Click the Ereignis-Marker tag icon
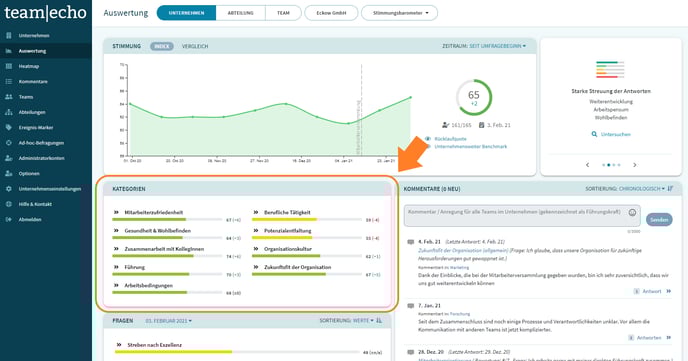This screenshot has height=361, width=688. coord(8,128)
